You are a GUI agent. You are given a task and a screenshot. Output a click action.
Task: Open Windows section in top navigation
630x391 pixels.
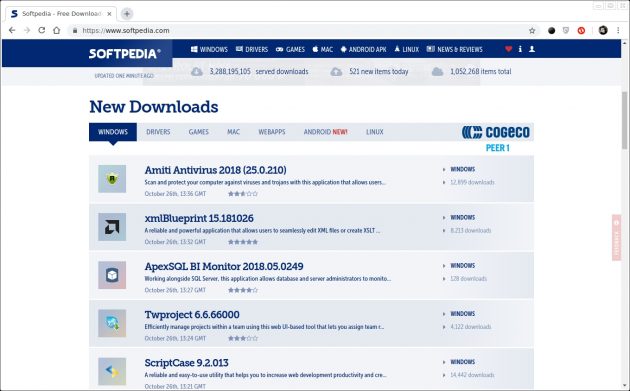point(209,49)
